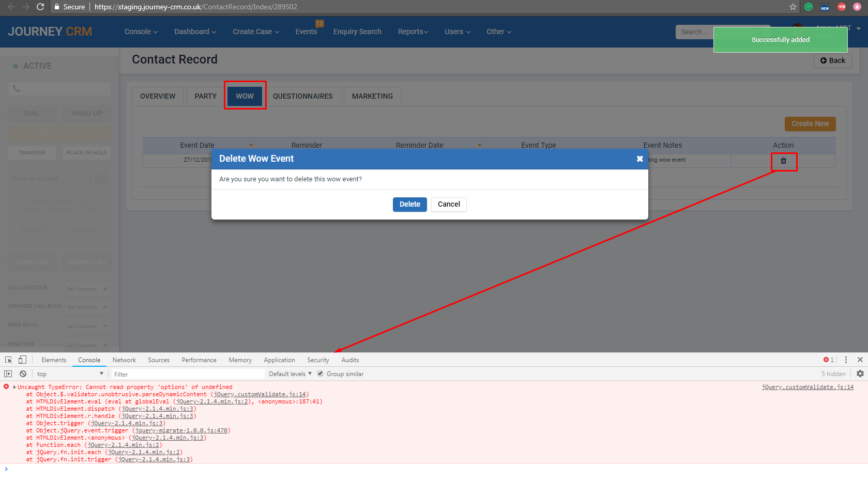The height and width of the screenshot is (498, 868).
Task: Click the Create New button
Action: 810,123
